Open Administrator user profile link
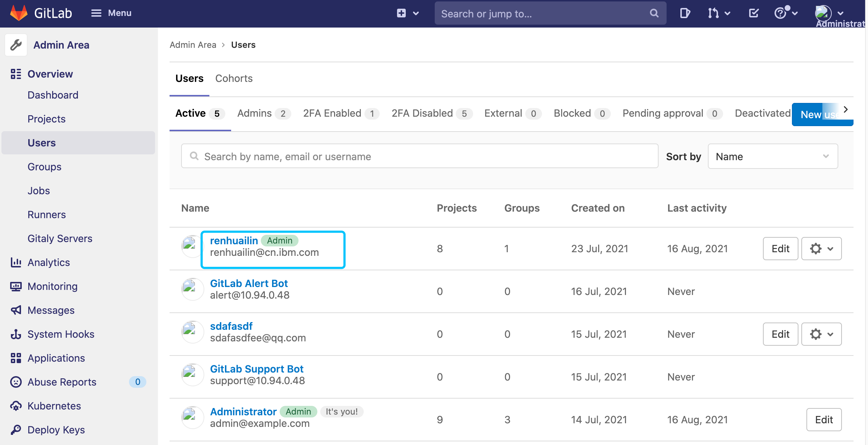Image resolution: width=868 pixels, height=445 pixels. [243, 412]
